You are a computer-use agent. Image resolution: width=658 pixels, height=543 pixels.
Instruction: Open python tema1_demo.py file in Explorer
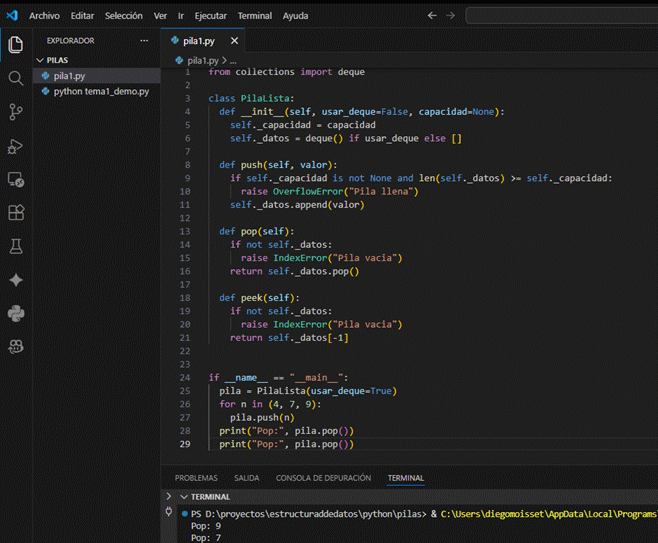tap(100, 91)
